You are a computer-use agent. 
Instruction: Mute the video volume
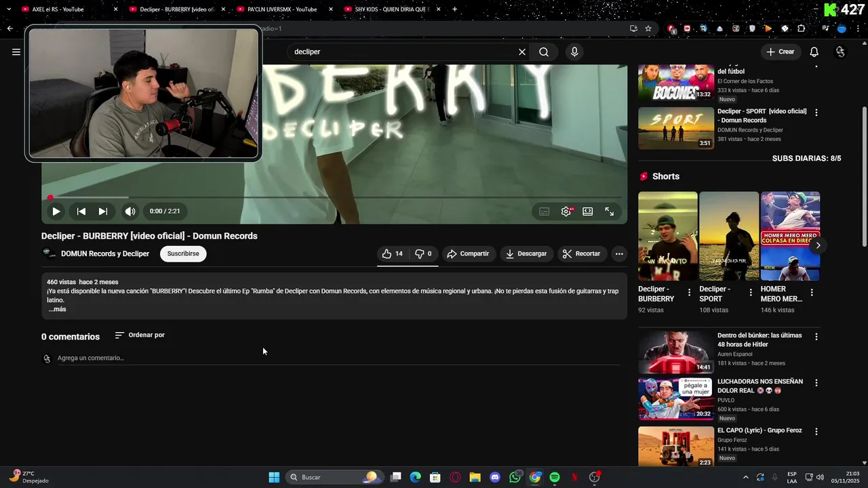coord(130,211)
